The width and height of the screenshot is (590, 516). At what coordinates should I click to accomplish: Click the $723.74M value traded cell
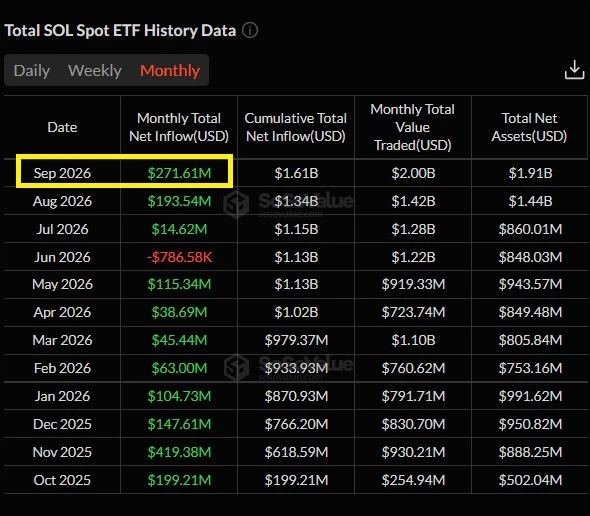point(413,312)
